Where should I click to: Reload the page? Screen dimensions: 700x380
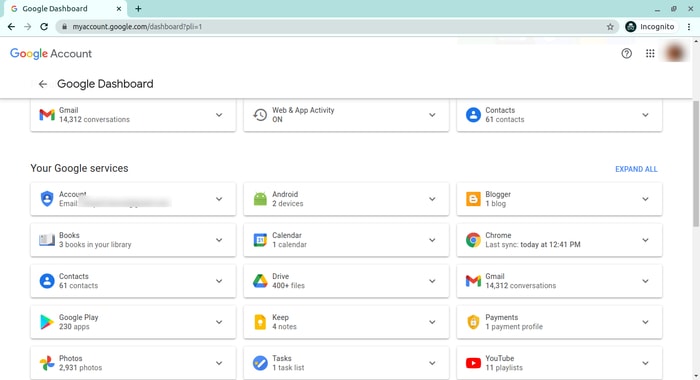(x=44, y=27)
